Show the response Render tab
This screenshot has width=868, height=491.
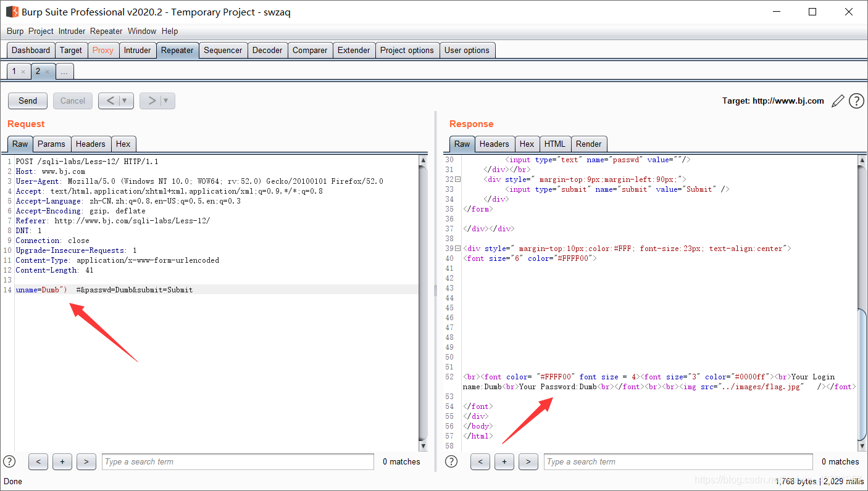(588, 144)
